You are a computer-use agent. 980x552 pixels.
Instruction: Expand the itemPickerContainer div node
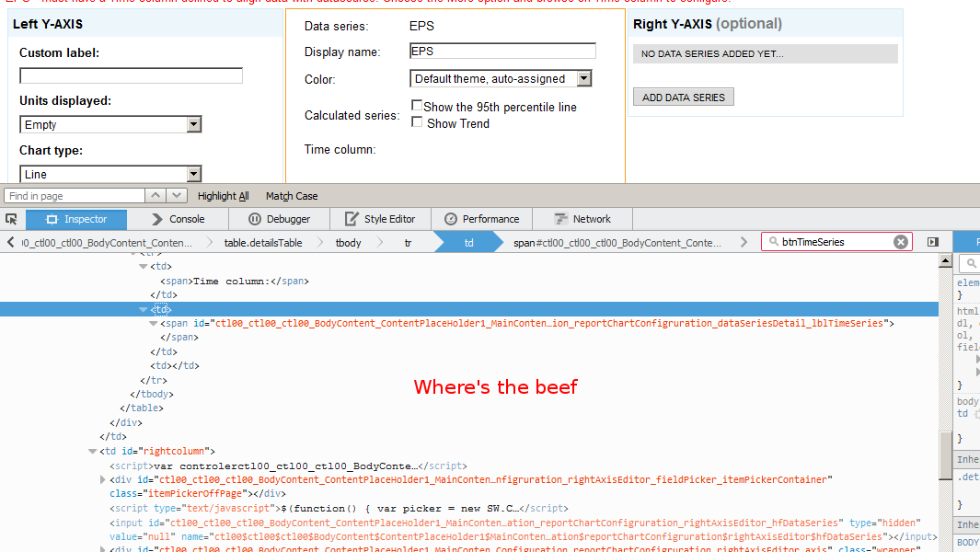click(x=102, y=480)
